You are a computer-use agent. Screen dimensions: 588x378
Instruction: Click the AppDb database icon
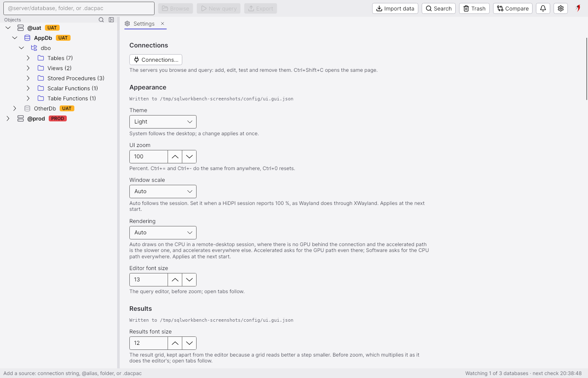point(27,38)
